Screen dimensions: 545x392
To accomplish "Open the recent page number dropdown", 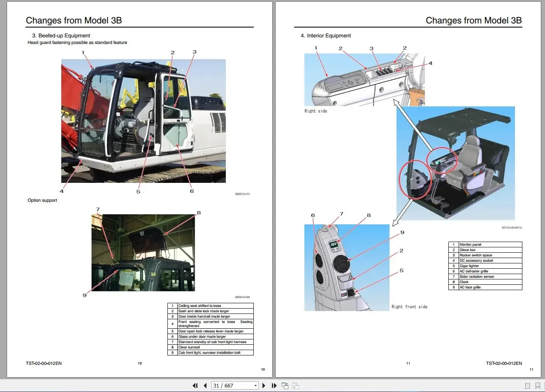I will [256, 385].
